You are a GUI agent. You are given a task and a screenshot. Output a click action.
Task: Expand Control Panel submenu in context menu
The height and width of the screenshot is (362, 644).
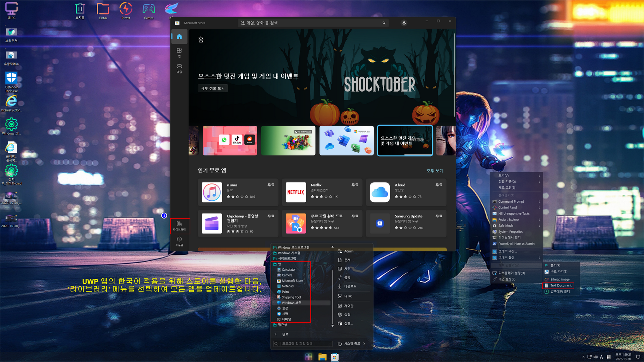coord(516,207)
